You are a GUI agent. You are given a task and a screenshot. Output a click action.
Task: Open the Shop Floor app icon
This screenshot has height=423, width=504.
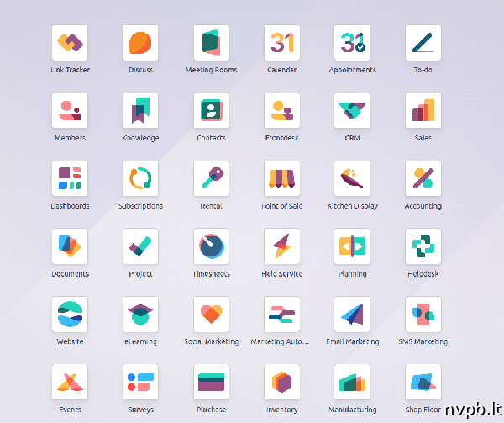pyautogui.click(x=423, y=382)
